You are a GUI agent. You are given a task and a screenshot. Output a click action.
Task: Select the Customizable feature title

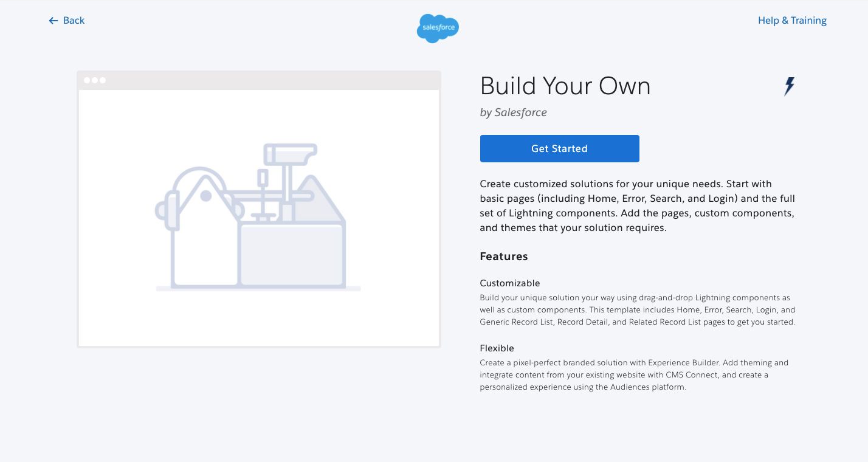tap(509, 283)
